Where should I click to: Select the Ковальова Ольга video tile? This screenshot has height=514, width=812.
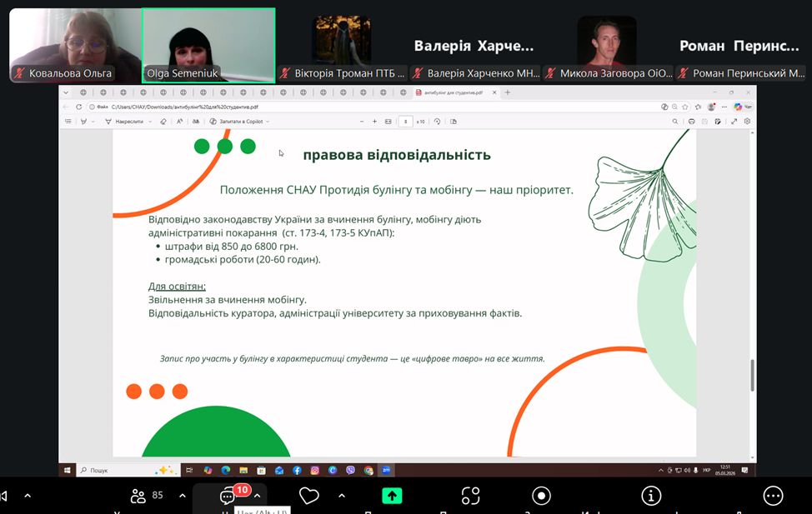(75, 45)
